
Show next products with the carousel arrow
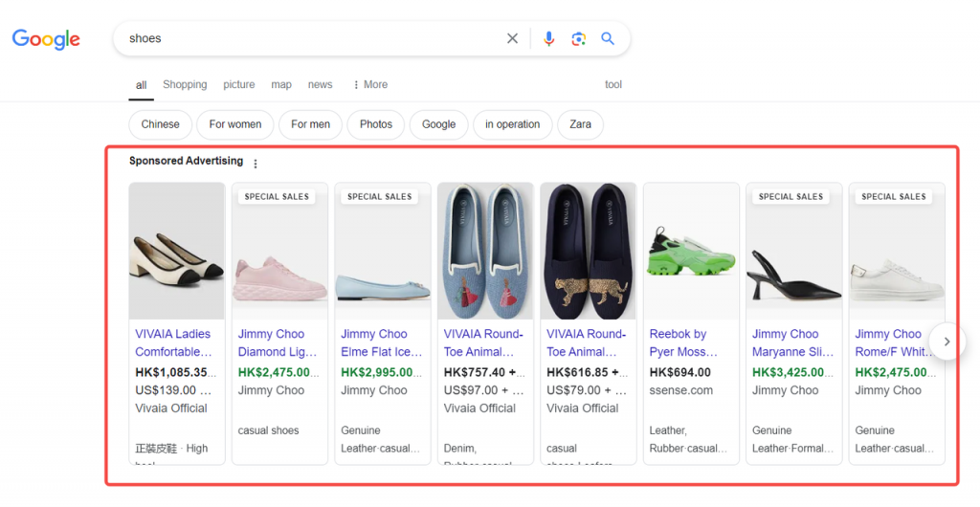pos(947,342)
